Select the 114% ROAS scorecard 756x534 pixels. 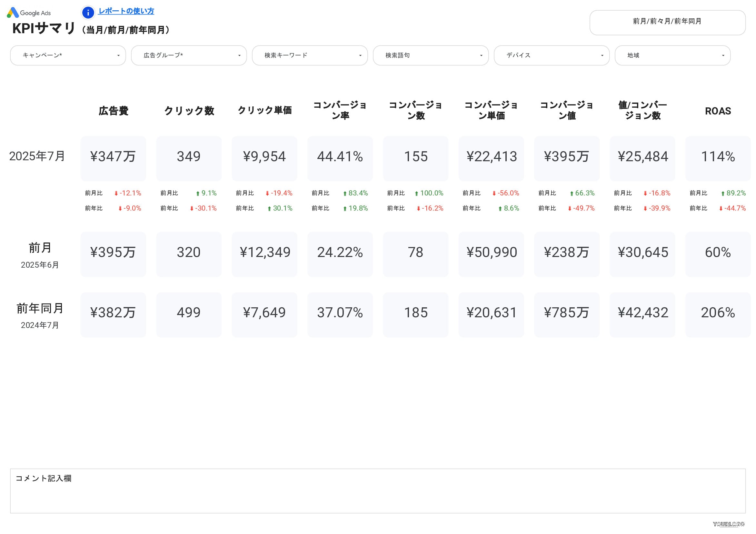(x=718, y=158)
